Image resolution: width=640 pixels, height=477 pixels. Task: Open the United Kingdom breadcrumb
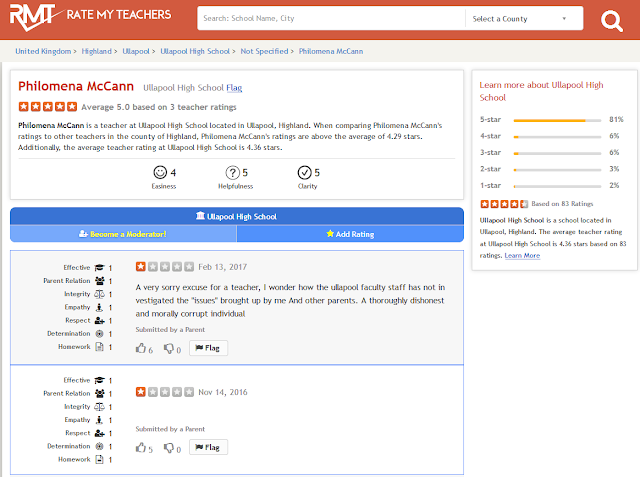43,51
